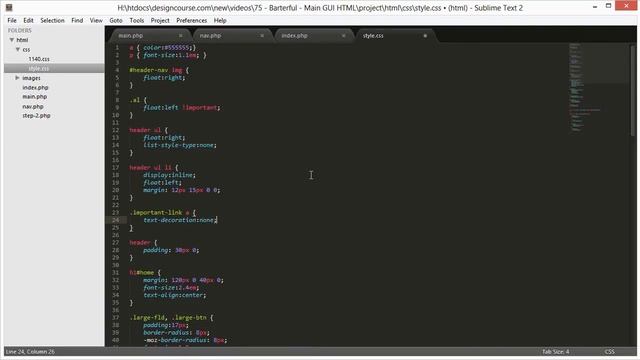Image resolution: width=640 pixels, height=360 pixels.
Task: Open 1140.css in the sidebar
Action: tap(39, 59)
